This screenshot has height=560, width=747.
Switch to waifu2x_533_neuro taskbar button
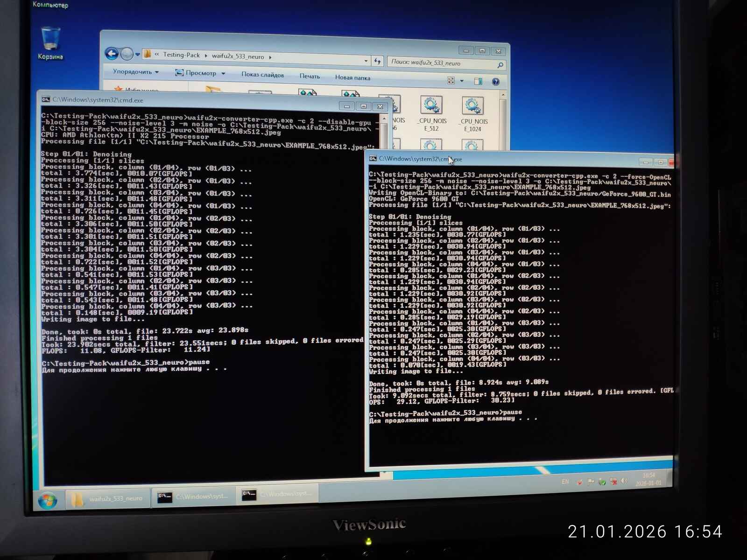point(107,498)
